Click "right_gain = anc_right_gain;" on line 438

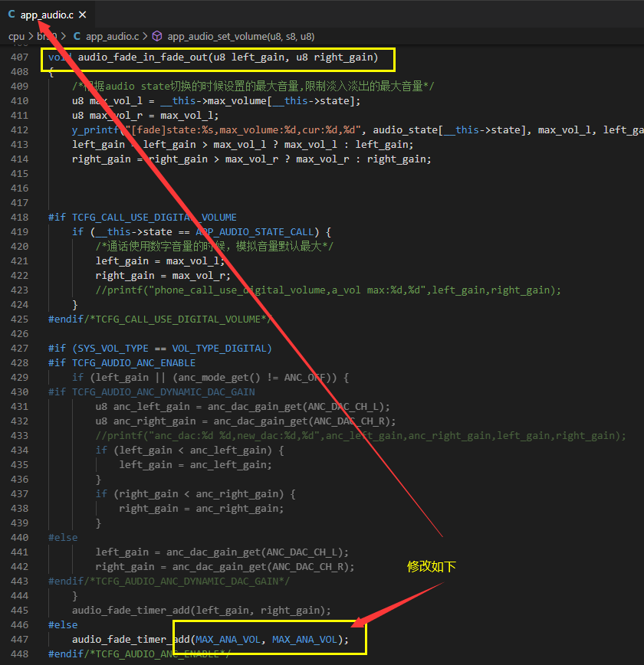201,509
